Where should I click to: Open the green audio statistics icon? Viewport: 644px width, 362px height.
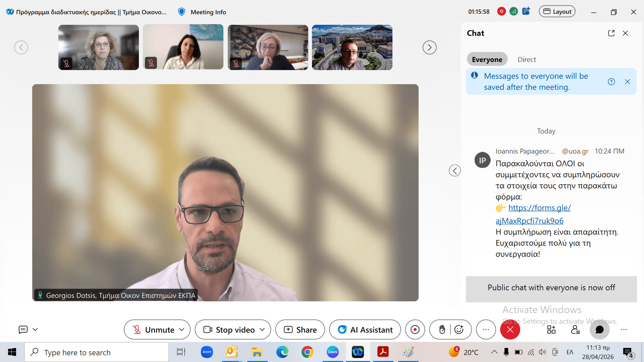[x=514, y=11]
